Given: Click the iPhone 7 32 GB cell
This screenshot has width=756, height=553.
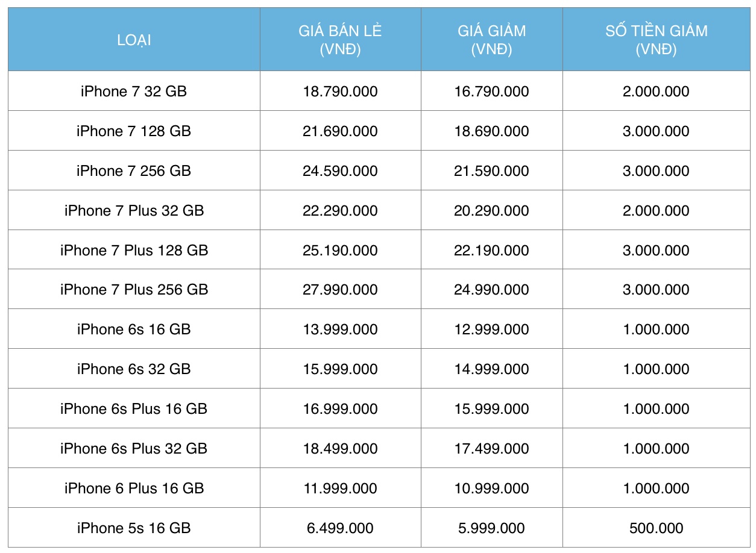Looking at the screenshot, I should [x=134, y=92].
